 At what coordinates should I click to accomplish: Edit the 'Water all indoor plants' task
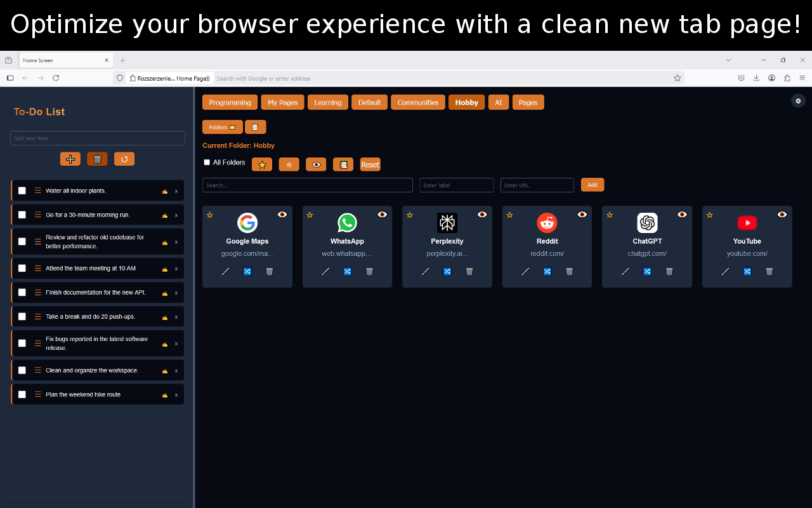pos(165,190)
